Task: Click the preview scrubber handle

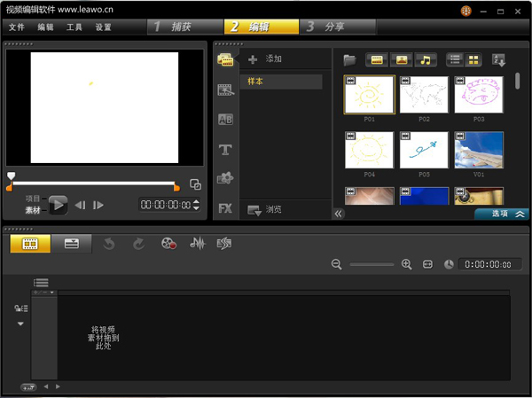Action: point(12,176)
